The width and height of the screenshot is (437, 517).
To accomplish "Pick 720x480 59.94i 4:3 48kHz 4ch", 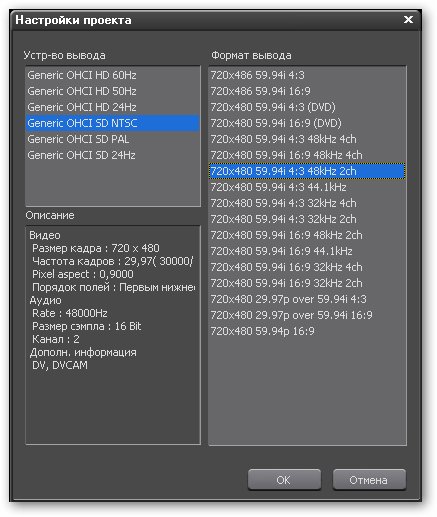I will click(307, 139).
